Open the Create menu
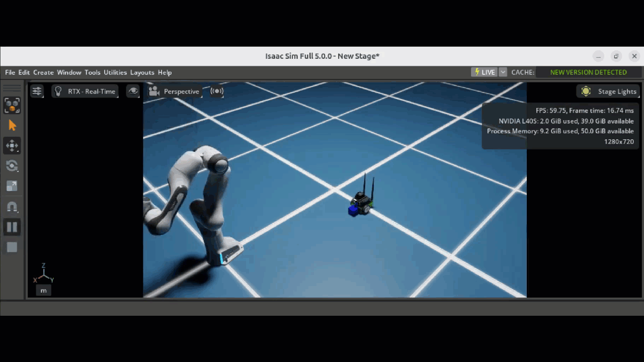The height and width of the screenshot is (362, 644). [x=43, y=72]
